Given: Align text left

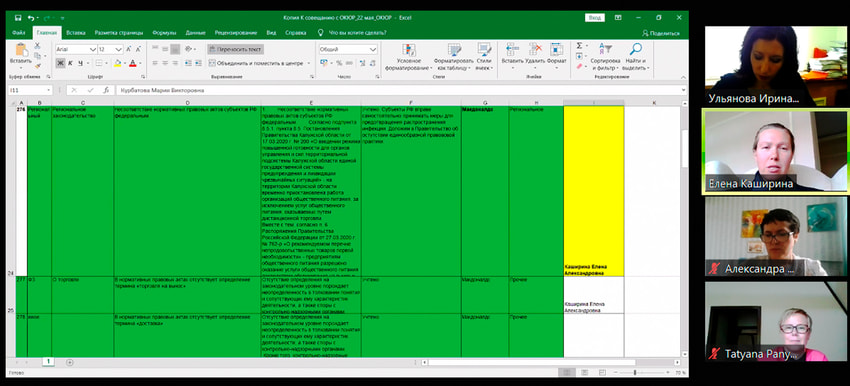Looking at the screenshot, I should pyautogui.click(x=155, y=63).
